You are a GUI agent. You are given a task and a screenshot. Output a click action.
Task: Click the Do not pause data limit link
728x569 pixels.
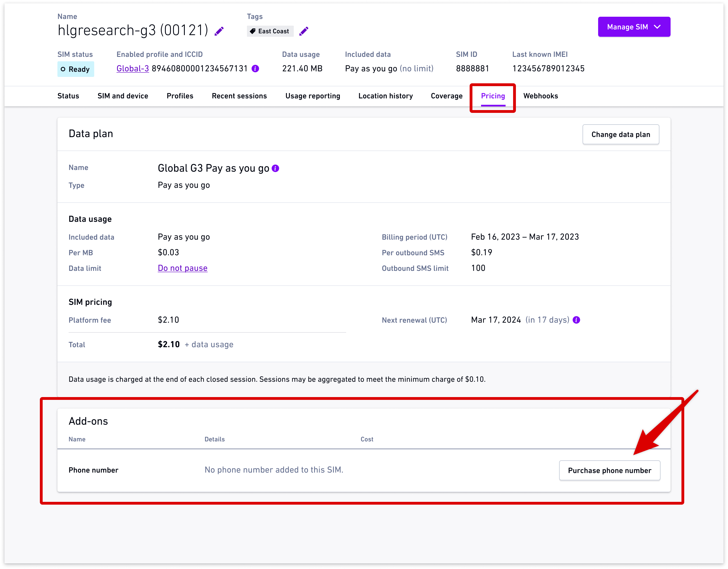[182, 268]
